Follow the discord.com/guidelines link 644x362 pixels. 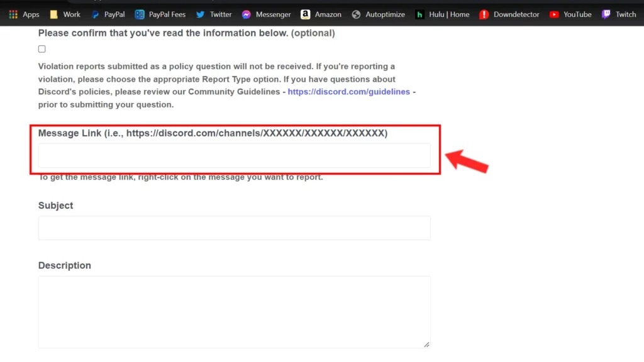pos(348,92)
